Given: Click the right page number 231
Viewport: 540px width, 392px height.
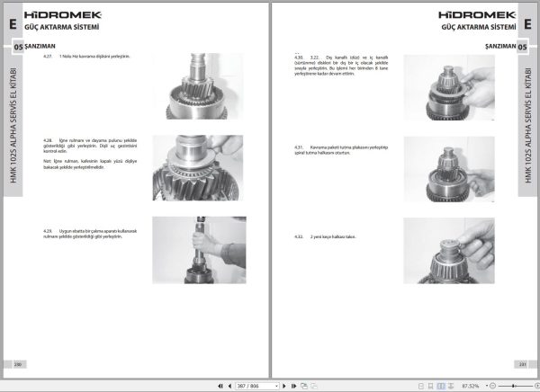Looking at the screenshot, I should tap(522, 364).
